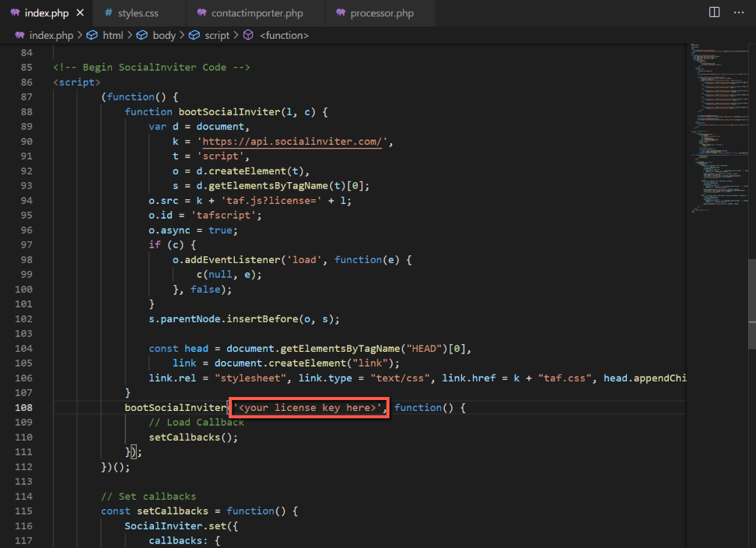Viewport: 756px width, 548px height.
Task: Open the More Actions ellipsis menu
Action: click(739, 12)
